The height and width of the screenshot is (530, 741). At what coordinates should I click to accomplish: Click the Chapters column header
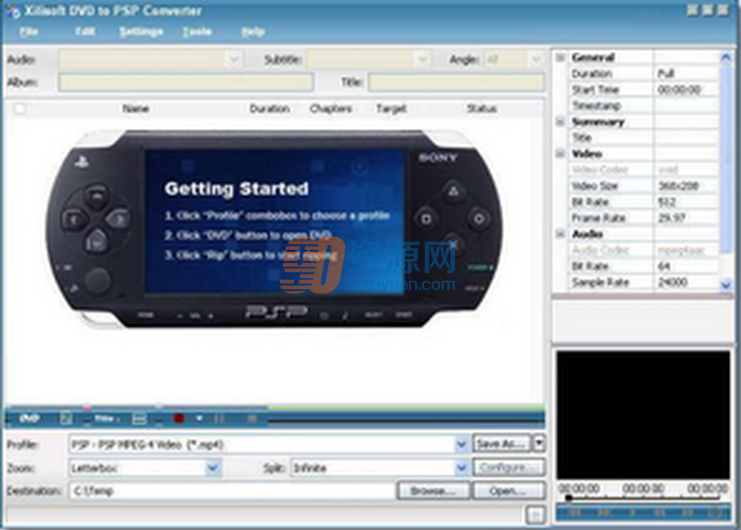pos(331,109)
